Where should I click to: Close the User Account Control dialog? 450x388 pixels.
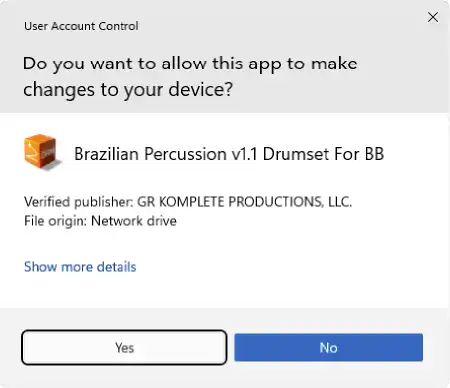pos(433,17)
